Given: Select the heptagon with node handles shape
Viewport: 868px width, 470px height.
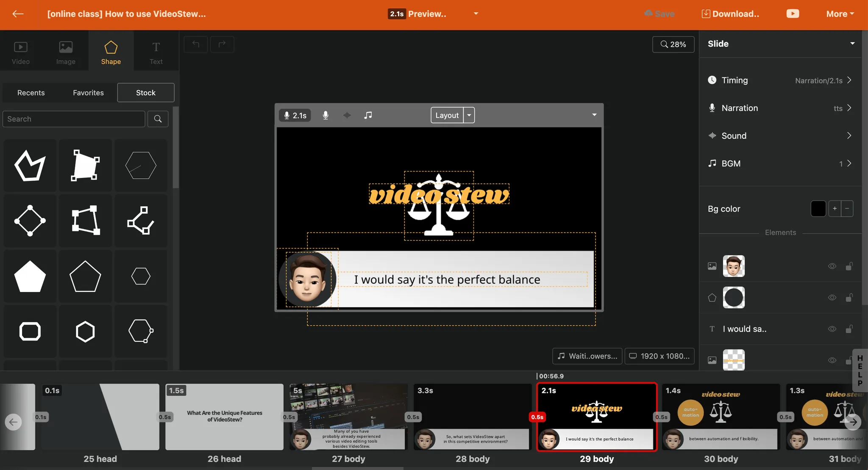Looking at the screenshot, I should tap(141, 332).
